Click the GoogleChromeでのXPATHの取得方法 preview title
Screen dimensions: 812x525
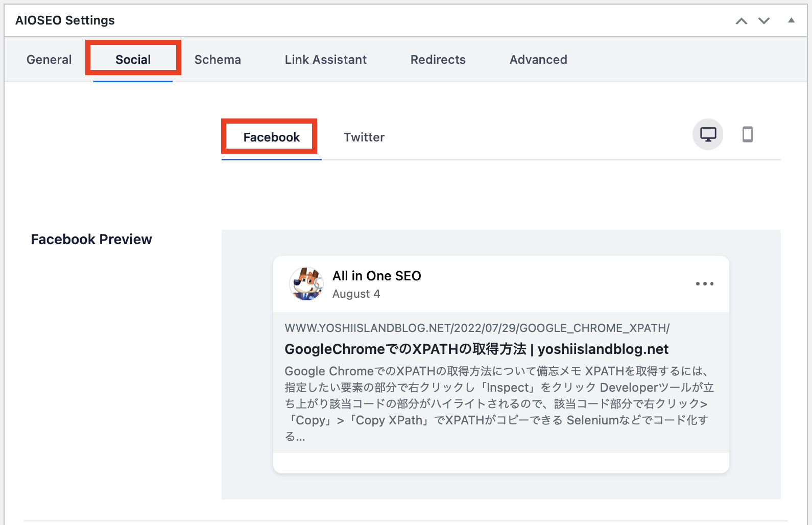476,349
